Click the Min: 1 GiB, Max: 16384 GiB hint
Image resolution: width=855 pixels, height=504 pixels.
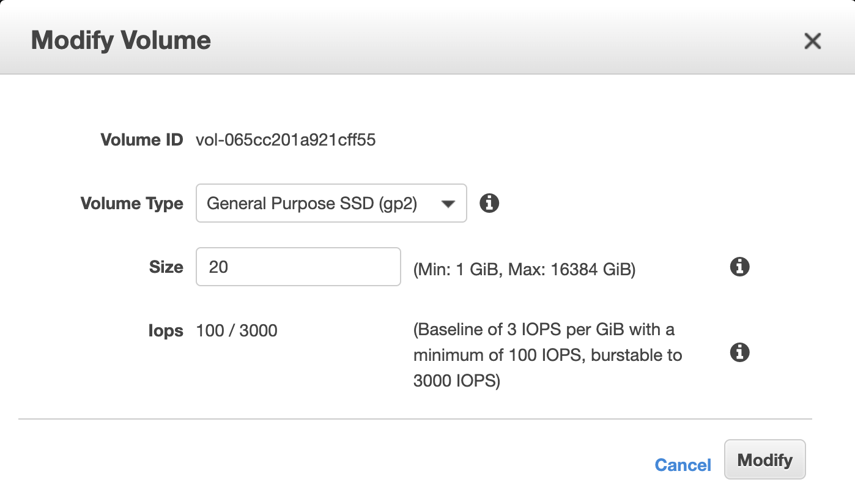click(525, 269)
